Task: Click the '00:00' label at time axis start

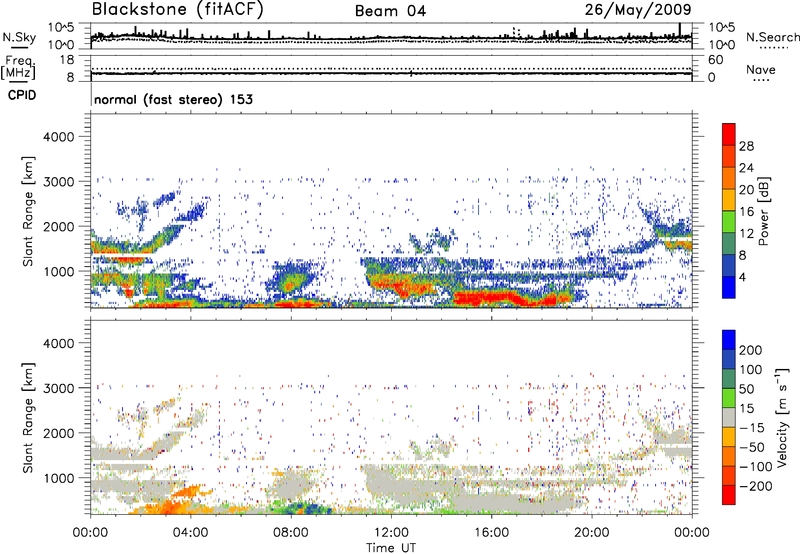Action: 91,533
